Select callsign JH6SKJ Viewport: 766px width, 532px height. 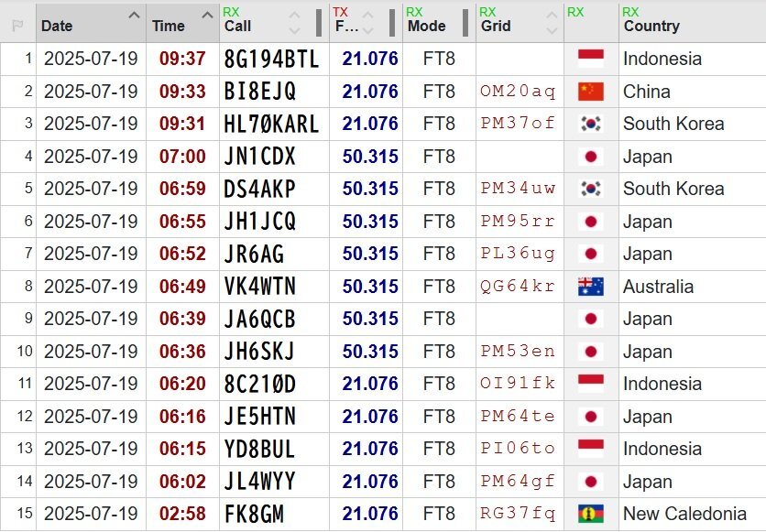tap(259, 352)
